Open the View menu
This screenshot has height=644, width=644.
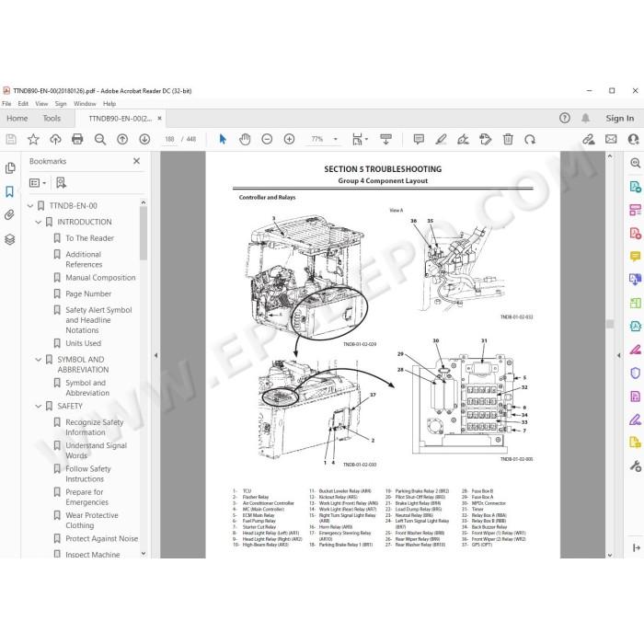click(41, 103)
